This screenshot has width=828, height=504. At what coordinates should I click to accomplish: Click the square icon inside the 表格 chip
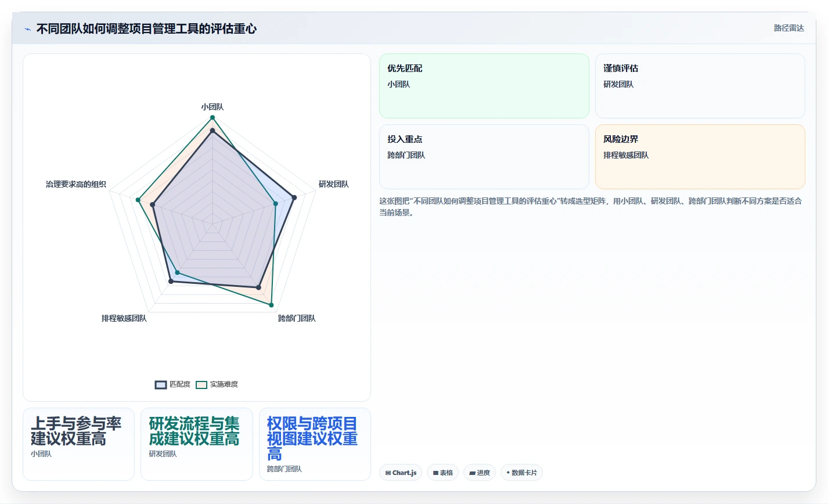pos(435,473)
